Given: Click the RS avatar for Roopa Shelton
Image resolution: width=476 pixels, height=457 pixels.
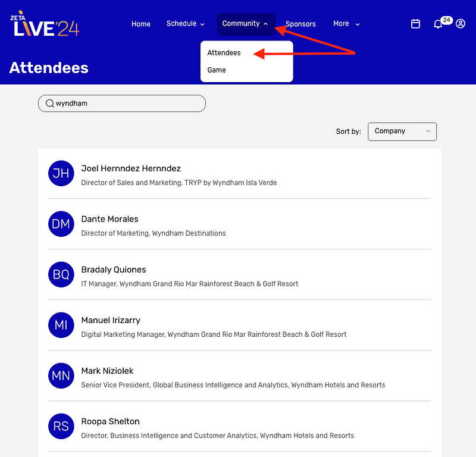Looking at the screenshot, I should 61,426.
